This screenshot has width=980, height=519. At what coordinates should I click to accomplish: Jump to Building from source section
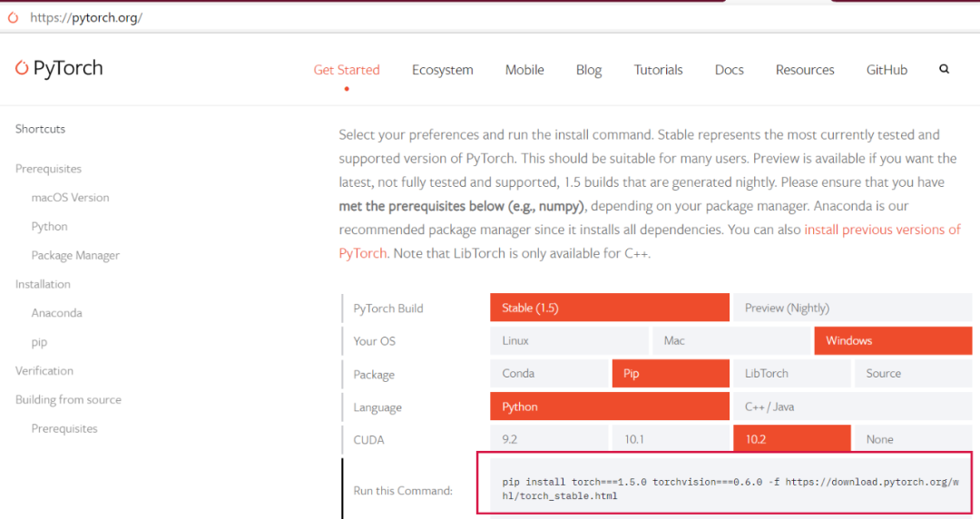click(x=68, y=399)
